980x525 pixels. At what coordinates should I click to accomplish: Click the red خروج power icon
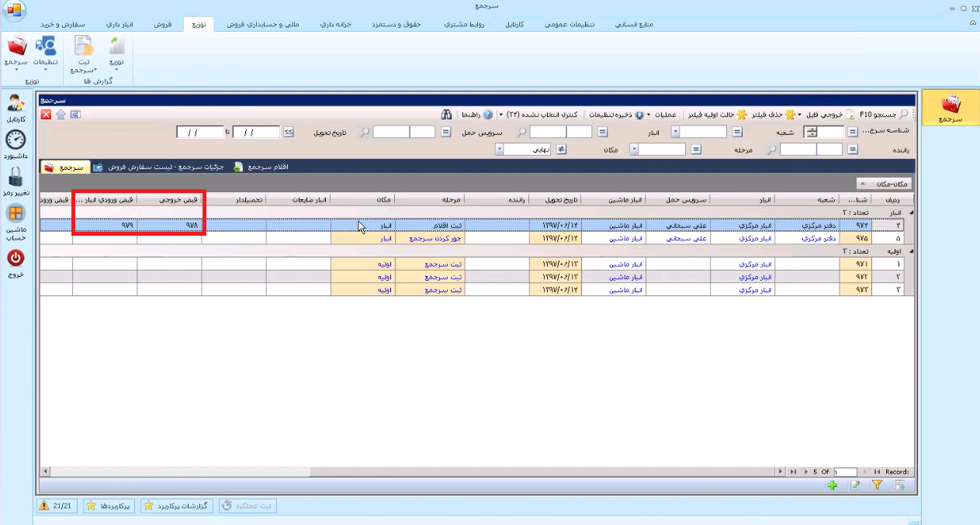(16, 258)
